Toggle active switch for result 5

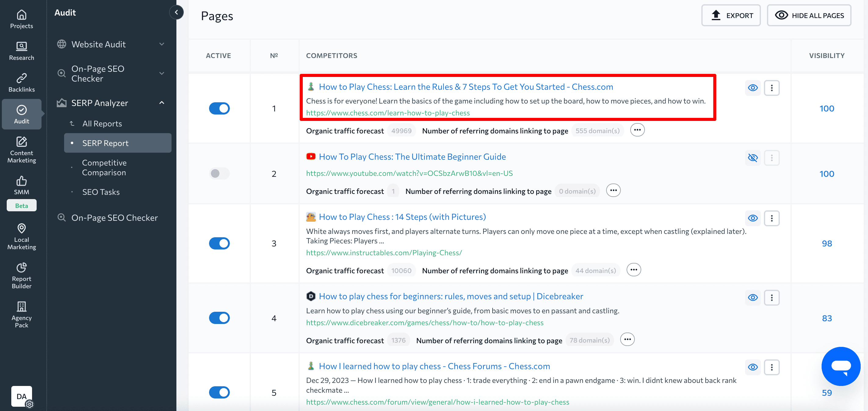(219, 392)
